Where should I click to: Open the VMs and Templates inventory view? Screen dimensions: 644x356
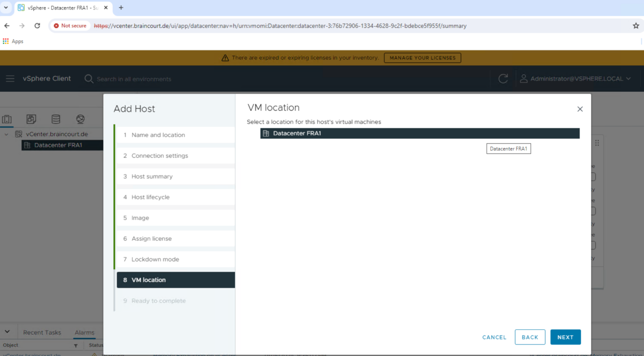tap(31, 119)
